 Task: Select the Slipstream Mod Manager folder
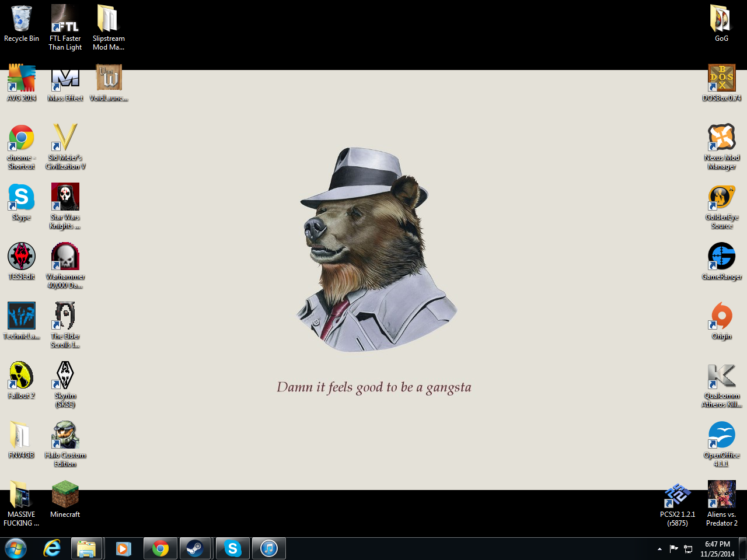(x=109, y=28)
